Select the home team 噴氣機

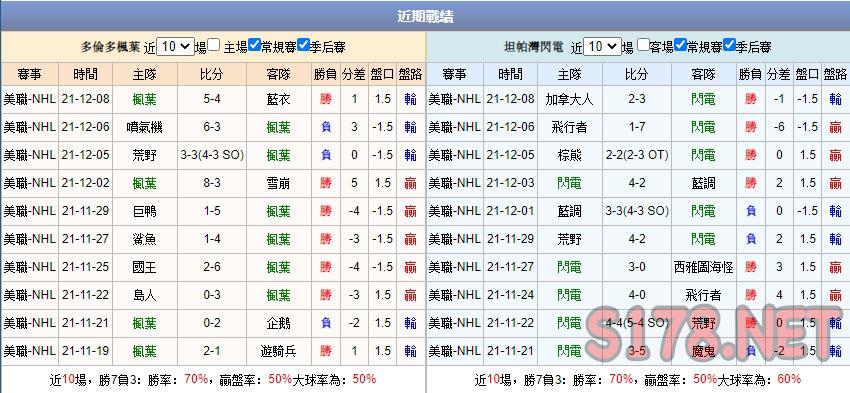[145, 127]
